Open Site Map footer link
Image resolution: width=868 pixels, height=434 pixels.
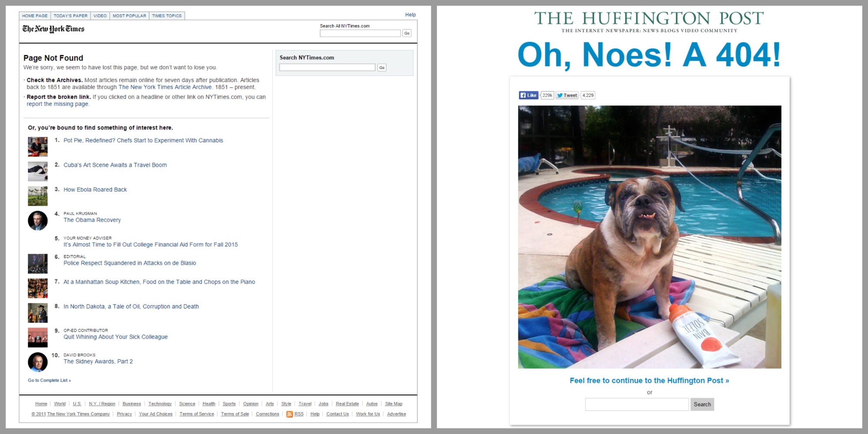(x=394, y=404)
